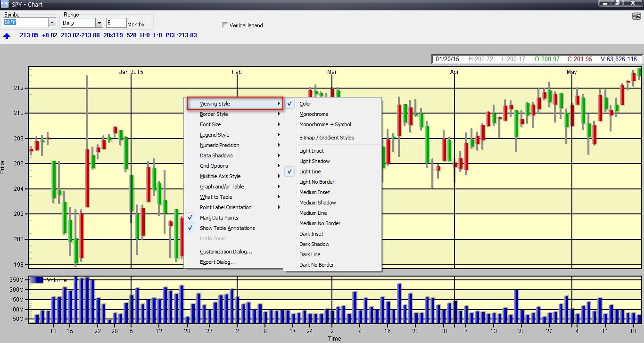This screenshot has height=343, width=644.
Task: Click the blue up arrow price indicator
Action: [x=7, y=36]
